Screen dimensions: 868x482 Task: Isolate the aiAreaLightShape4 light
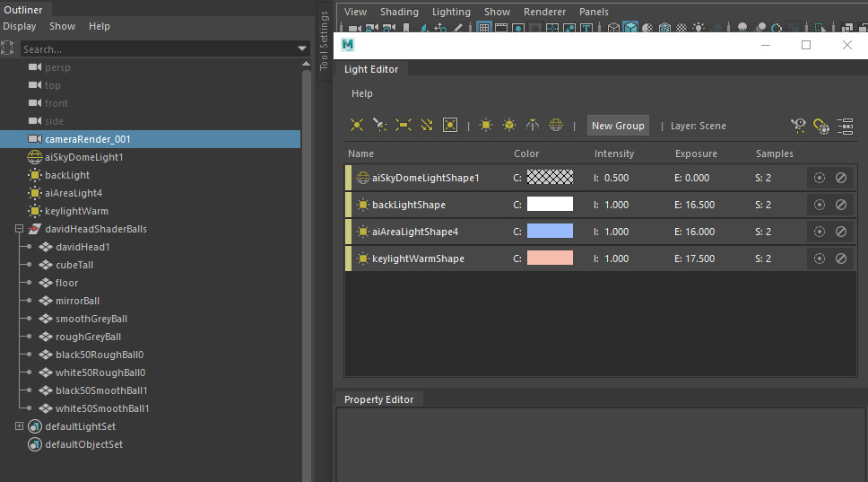[820, 232]
